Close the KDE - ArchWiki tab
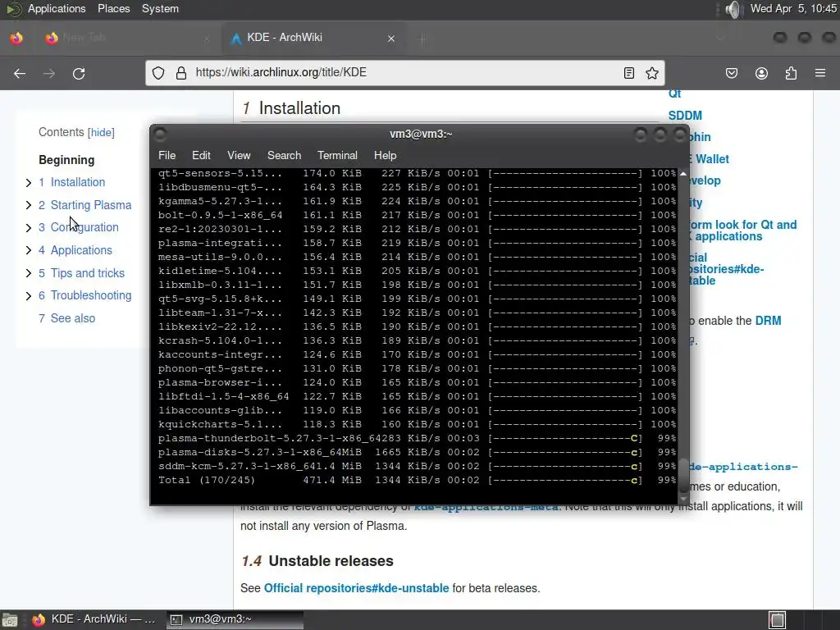The width and height of the screenshot is (840, 630). click(391, 39)
